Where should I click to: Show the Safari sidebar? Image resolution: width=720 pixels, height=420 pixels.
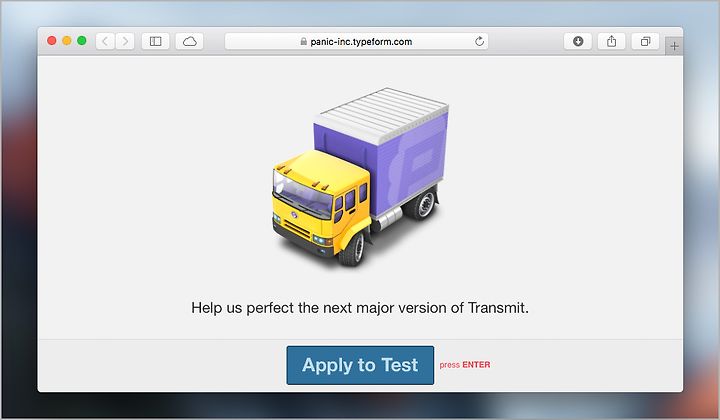(x=156, y=41)
